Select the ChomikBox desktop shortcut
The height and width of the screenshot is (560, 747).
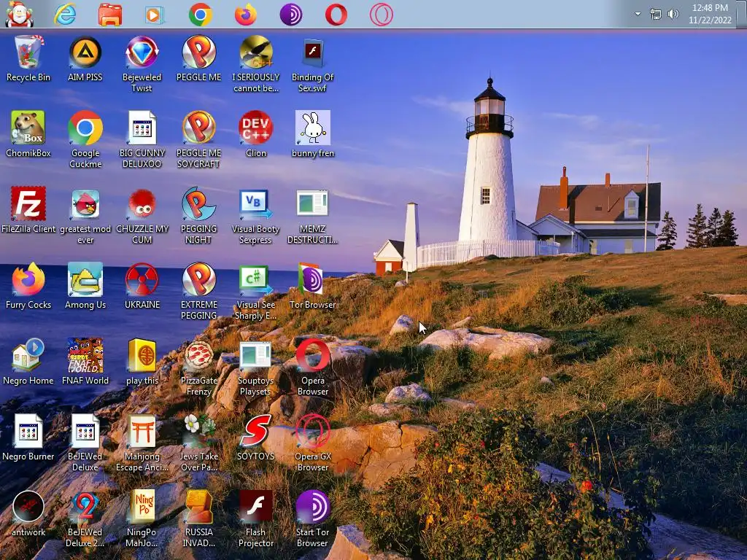(28, 135)
